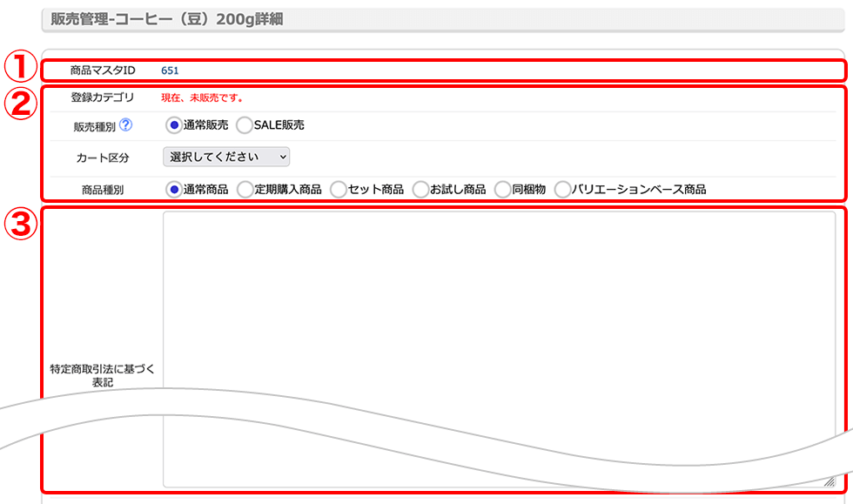This screenshot has height=504, width=853.
Task: Pick the バリエーションベース商品 radio button
Action: [562, 190]
